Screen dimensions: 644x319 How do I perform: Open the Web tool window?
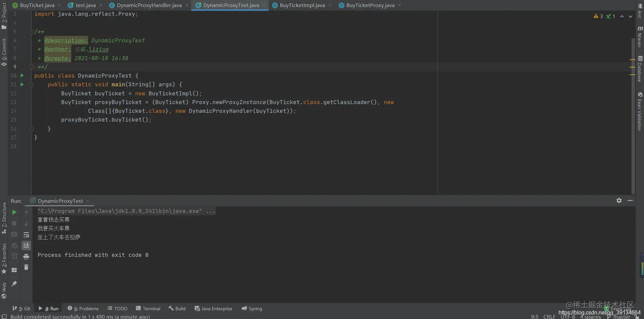[x=4, y=291]
